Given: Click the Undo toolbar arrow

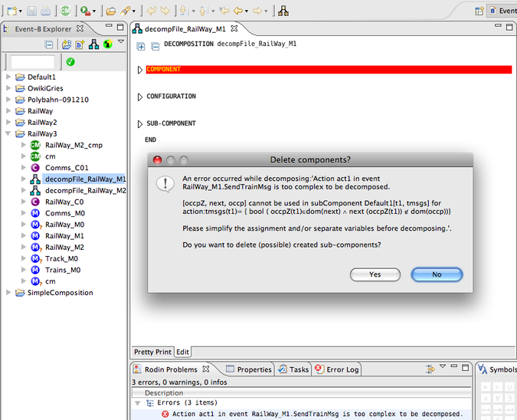Looking at the screenshot, I should pos(152,11).
